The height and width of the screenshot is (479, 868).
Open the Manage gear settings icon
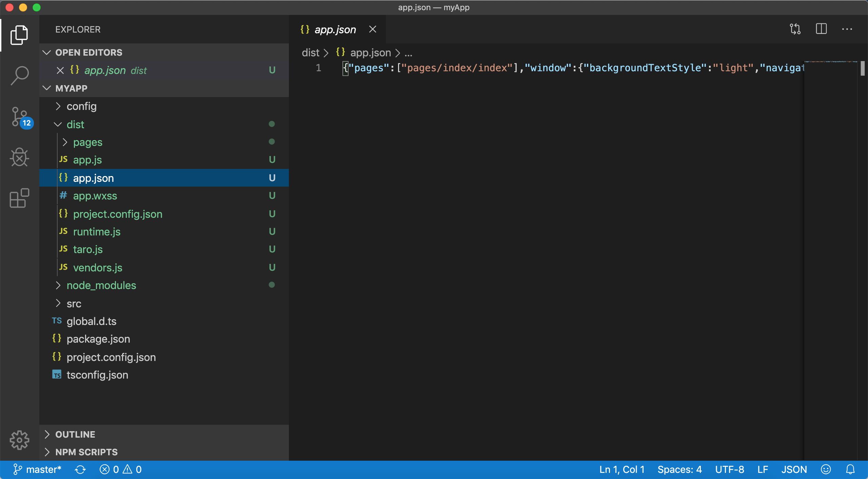19,440
